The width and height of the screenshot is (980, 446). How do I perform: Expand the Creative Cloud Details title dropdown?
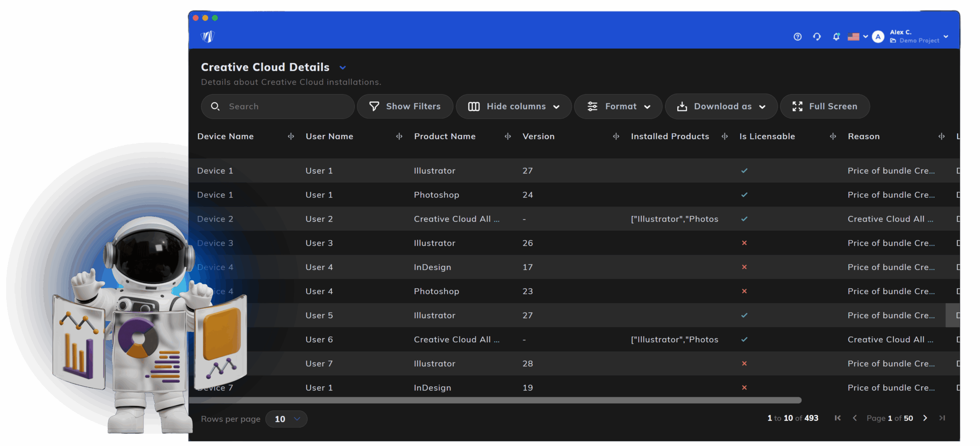(x=343, y=67)
